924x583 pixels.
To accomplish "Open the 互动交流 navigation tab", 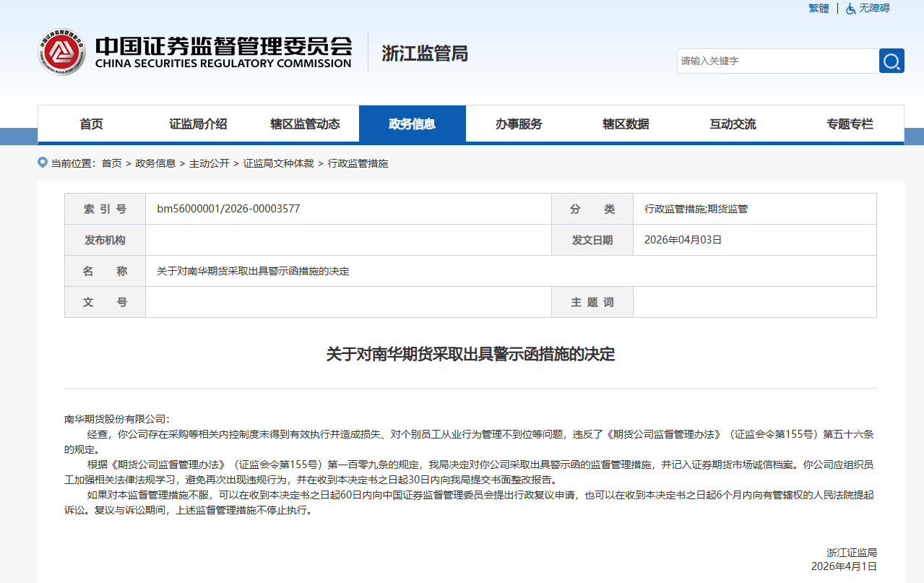I will [x=733, y=124].
